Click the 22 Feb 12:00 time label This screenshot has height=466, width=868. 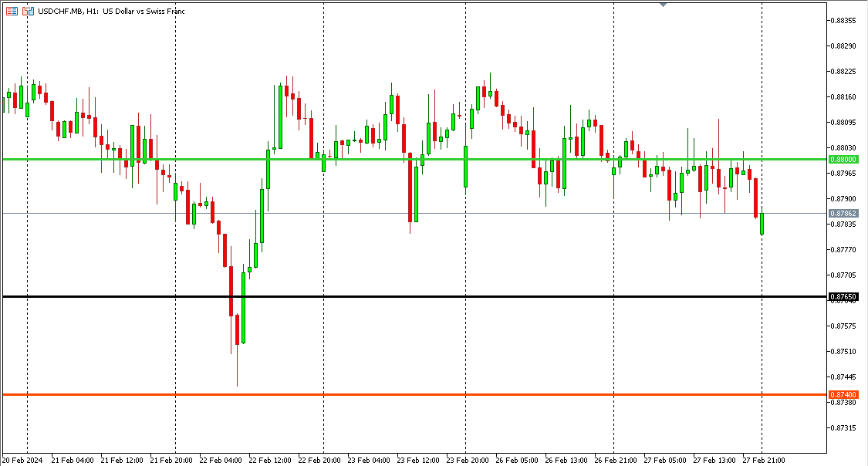pos(269,461)
